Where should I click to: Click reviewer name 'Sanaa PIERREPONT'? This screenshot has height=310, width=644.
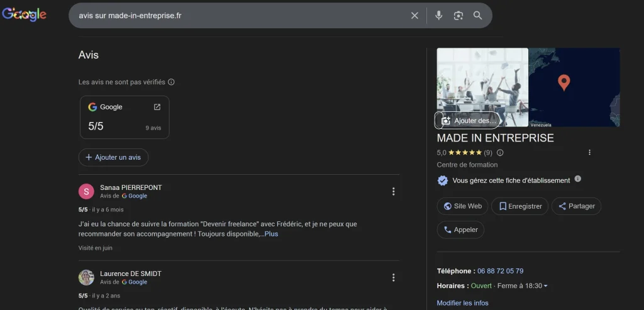pyautogui.click(x=131, y=187)
